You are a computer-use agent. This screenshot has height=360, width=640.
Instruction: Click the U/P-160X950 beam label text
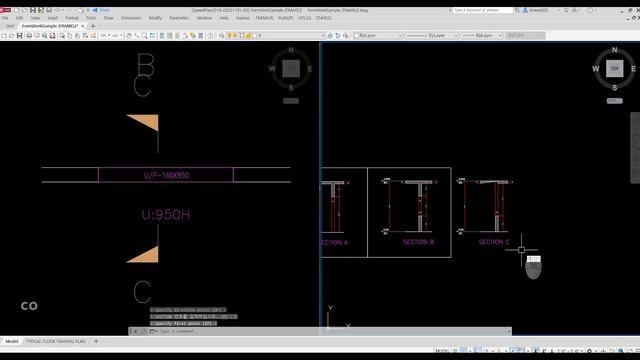point(166,176)
